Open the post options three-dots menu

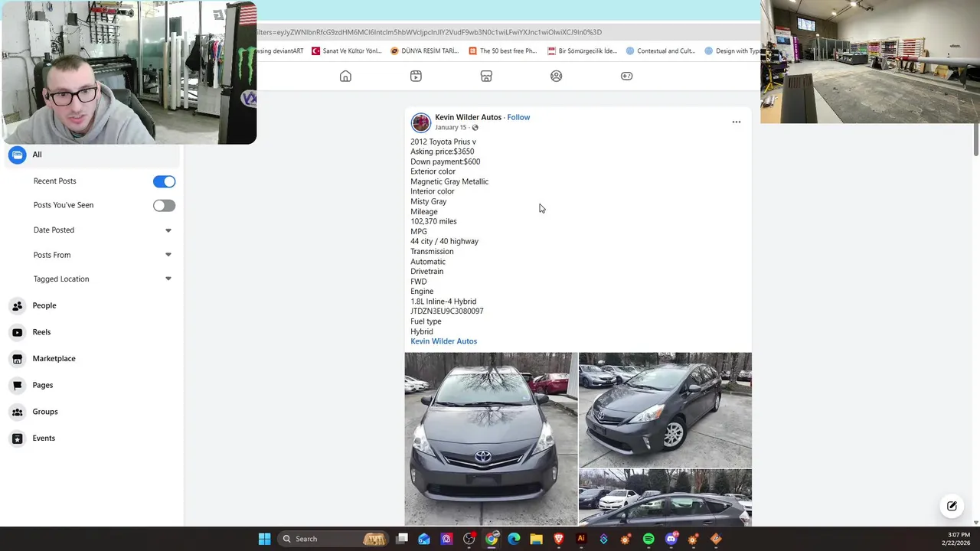pyautogui.click(x=737, y=122)
